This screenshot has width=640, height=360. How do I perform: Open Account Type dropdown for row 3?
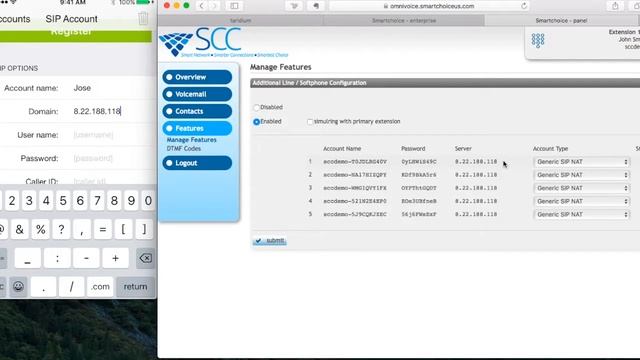[x=582, y=188]
